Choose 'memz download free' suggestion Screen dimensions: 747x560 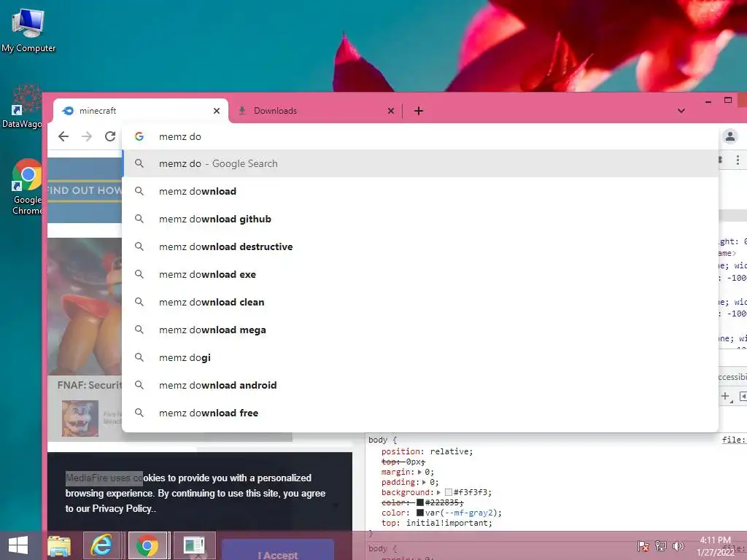[x=420, y=413]
